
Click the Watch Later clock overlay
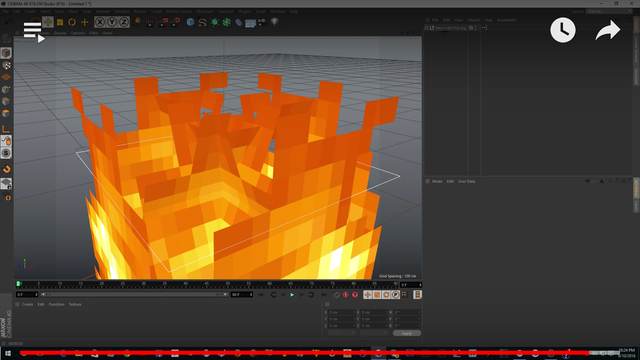(563, 30)
